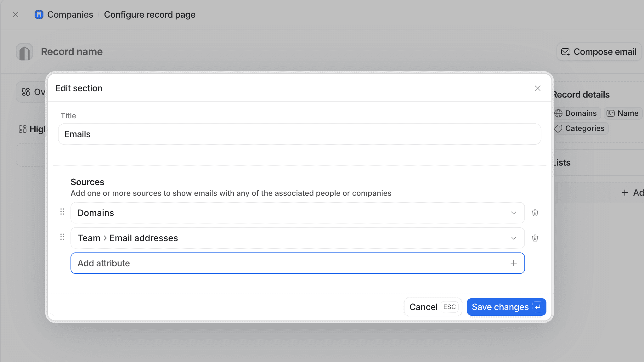The width and height of the screenshot is (644, 362).
Task: Exit the Configure record page view
Action: point(16,14)
